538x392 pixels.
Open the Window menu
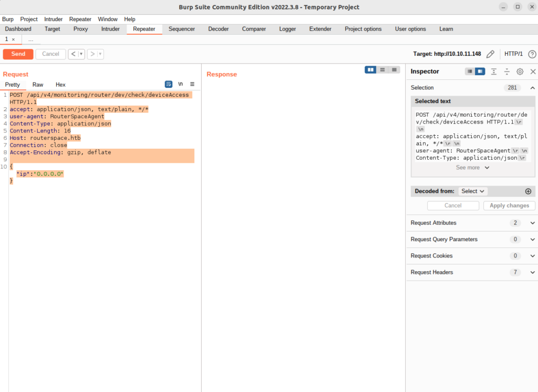pyautogui.click(x=108, y=19)
